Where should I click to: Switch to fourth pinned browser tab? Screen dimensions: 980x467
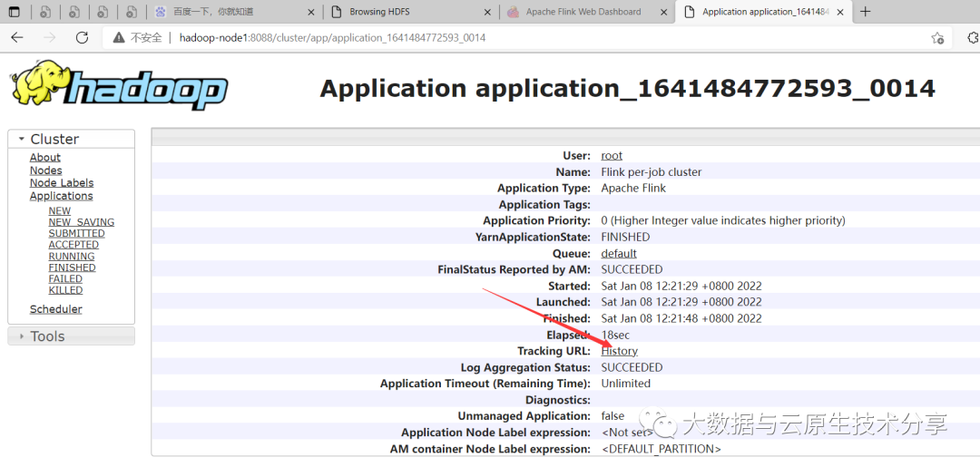pos(132,12)
